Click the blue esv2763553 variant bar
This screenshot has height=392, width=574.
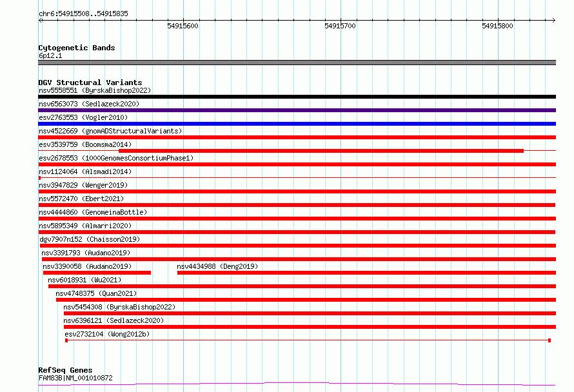pyautogui.click(x=297, y=124)
